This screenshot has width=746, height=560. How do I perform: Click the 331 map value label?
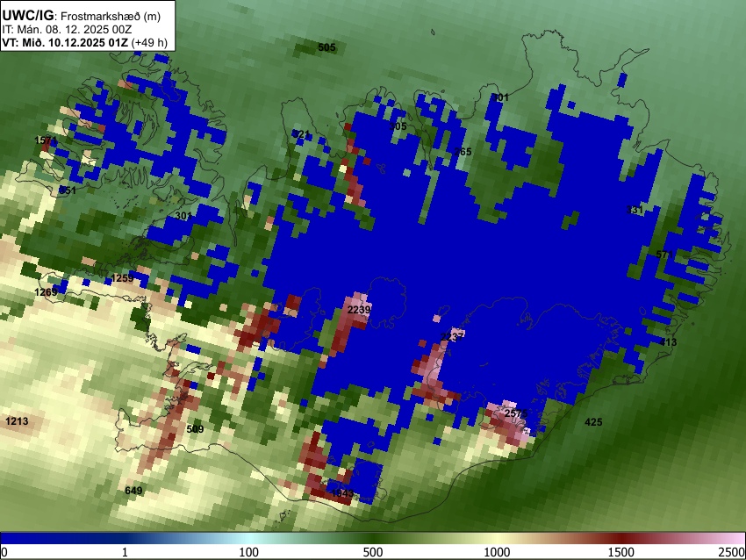click(x=635, y=210)
